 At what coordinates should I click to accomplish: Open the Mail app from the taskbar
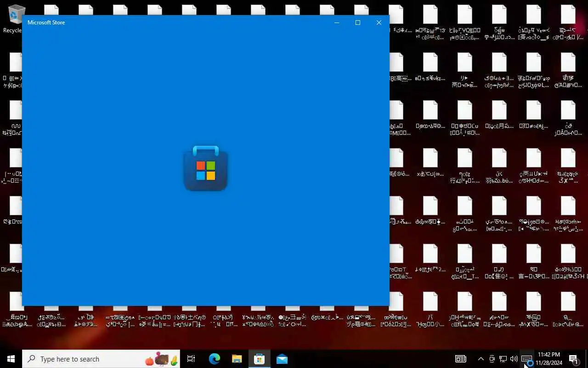pyautogui.click(x=282, y=359)
